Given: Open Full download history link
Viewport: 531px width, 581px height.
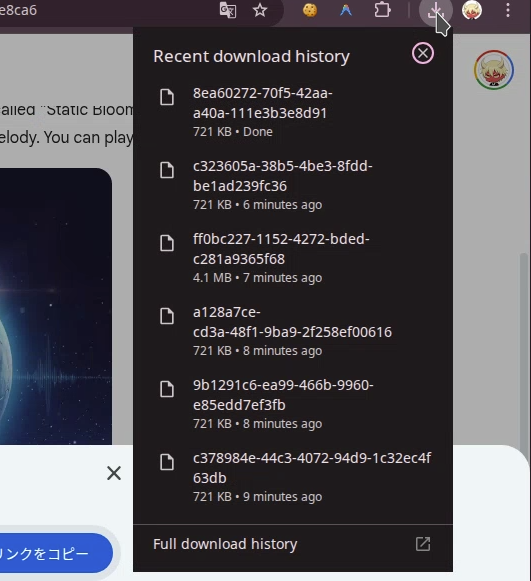Looking at the screenshot, I should (293, 544).
